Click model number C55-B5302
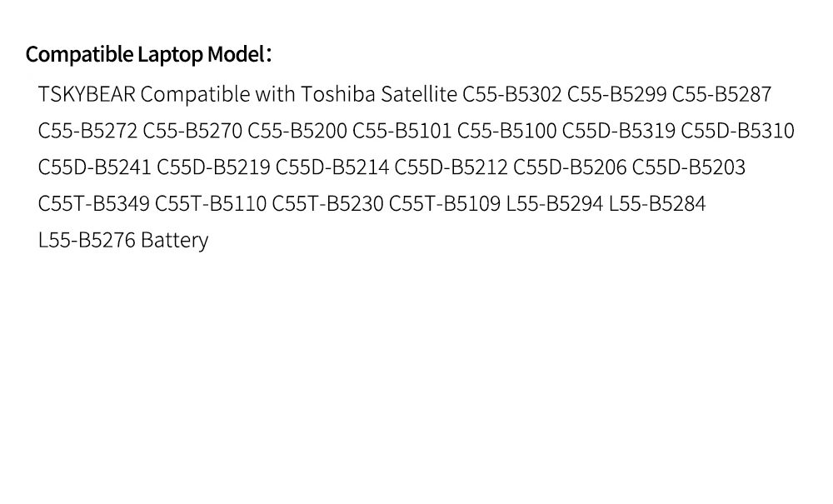Image resolution: width=833 pixels, height=504 pixels. tap(512, 94)
